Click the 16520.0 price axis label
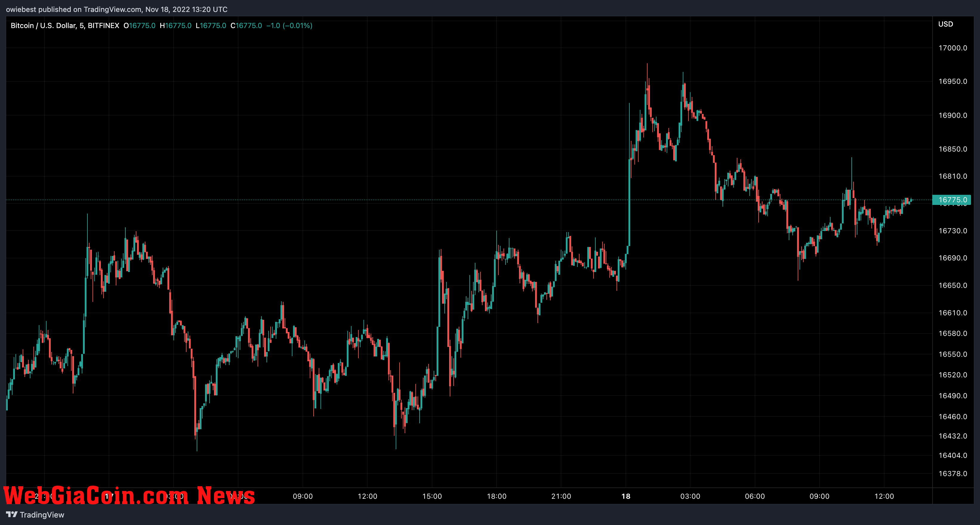This screenshot has height=525, width=980. [953, 375]
